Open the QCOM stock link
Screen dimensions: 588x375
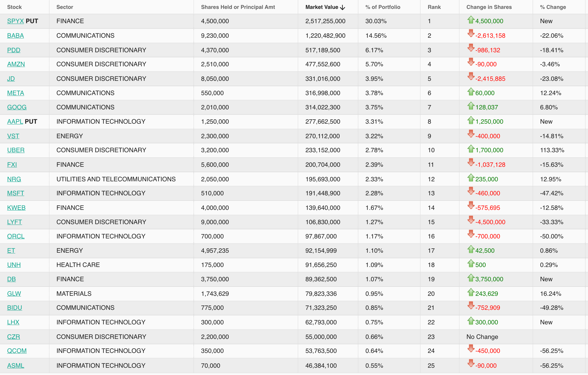(x=17, y=351)
